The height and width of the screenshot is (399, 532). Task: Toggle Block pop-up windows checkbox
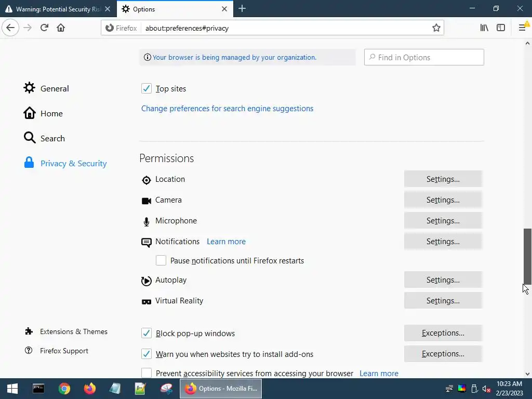click(x=147, y=333)
